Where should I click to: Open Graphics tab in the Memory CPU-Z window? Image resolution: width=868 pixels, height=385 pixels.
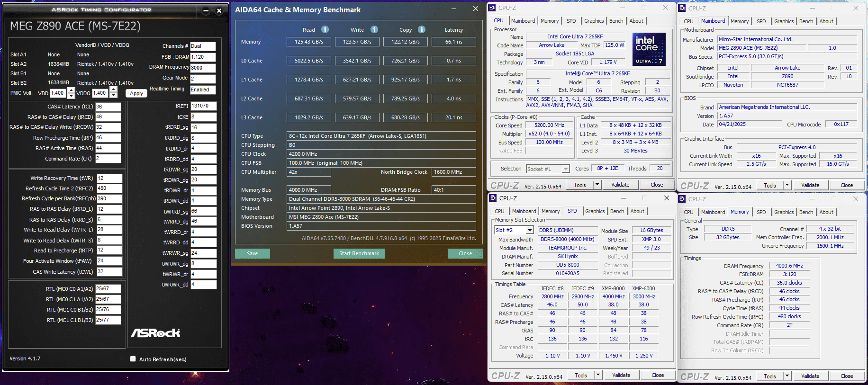(x=784, y=212)
